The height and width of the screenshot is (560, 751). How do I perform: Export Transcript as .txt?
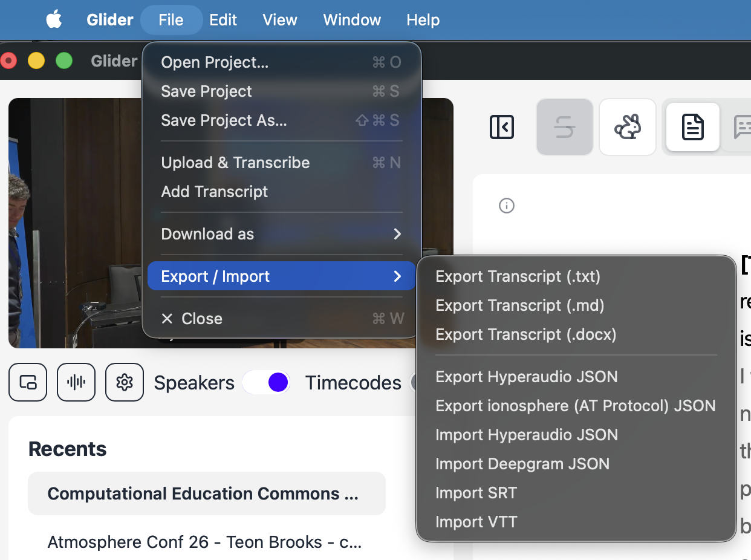pos(576,276)
